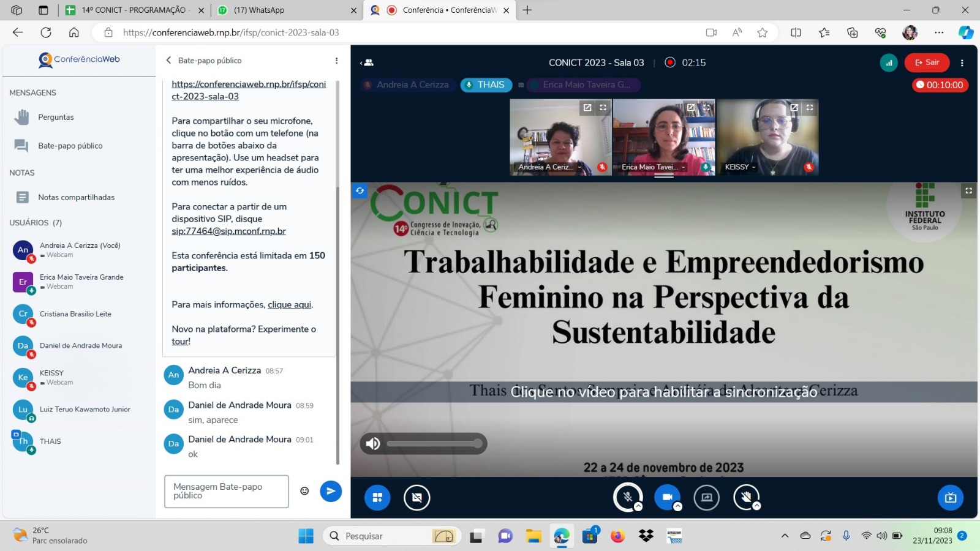Make Andreia's webcam fullscreen

pos(603,108)
